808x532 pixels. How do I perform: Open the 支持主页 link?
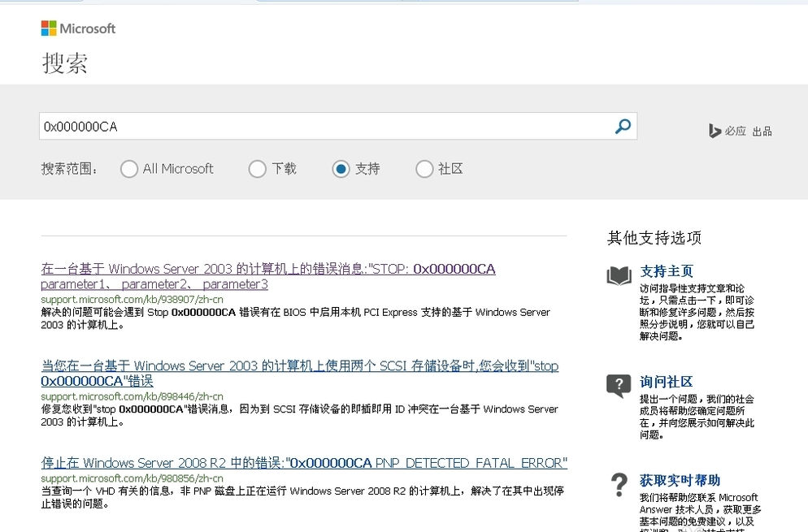(x=667, y=271)
